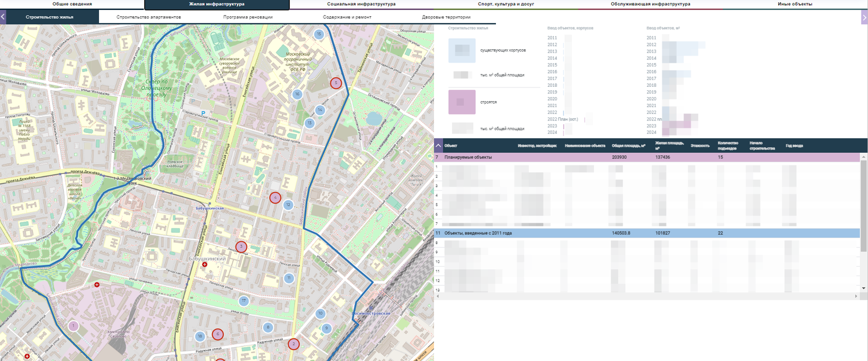Select blue marker 17 on the map
The height and width of the screenshot is (361, 868).
tap(244, 301)
